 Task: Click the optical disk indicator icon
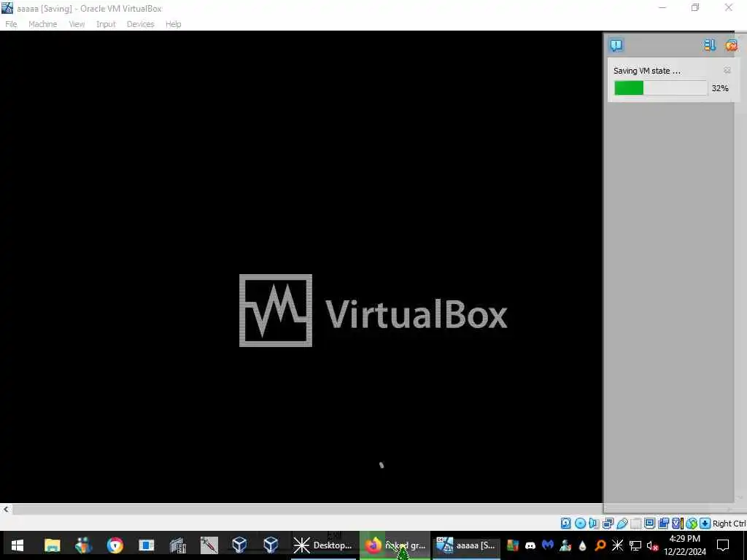[580, 524]
